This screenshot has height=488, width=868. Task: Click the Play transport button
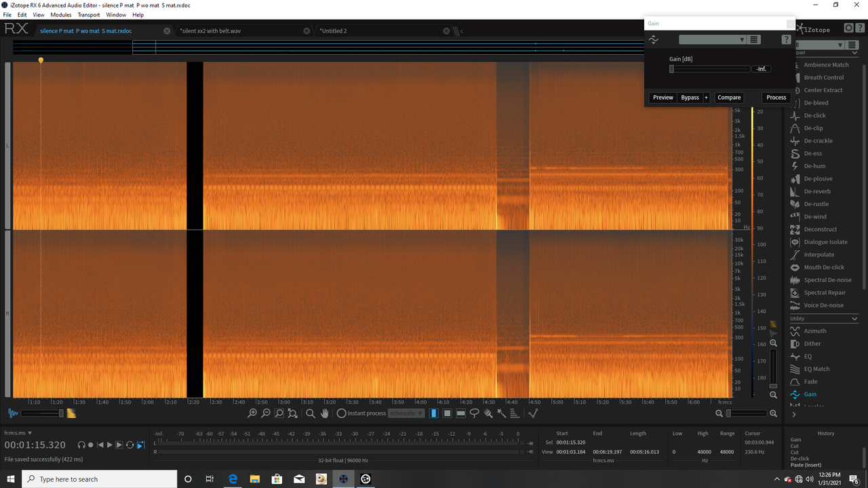click(110, 445)
